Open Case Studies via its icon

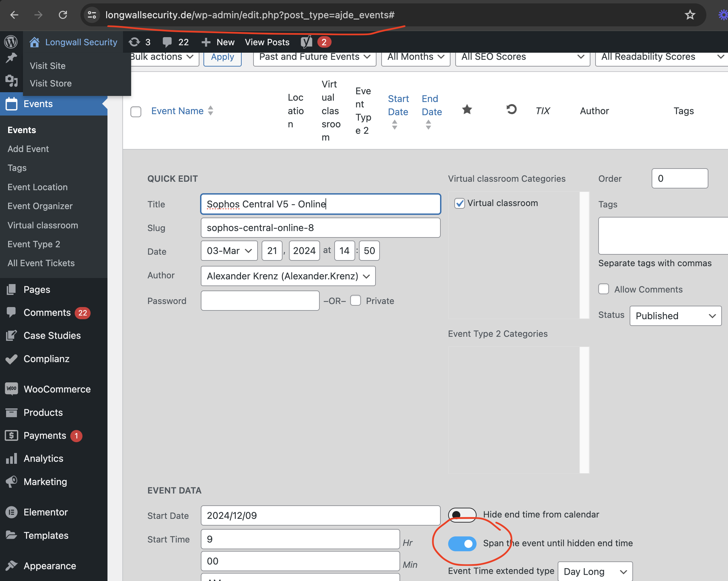click(11, 335)
